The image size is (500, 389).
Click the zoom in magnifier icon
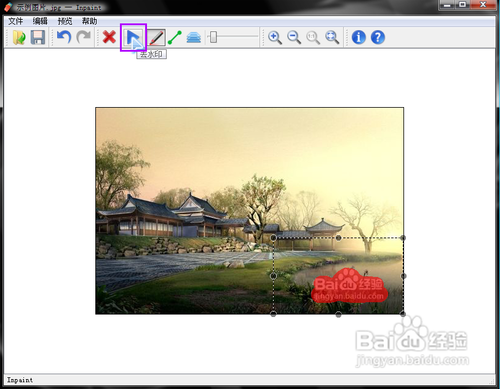click(x=275, y=37)
